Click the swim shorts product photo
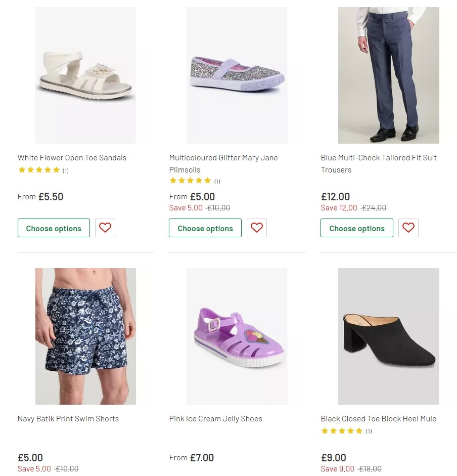Image resolution: width=457 pixels, height=476 pixels. coord(86,336)
